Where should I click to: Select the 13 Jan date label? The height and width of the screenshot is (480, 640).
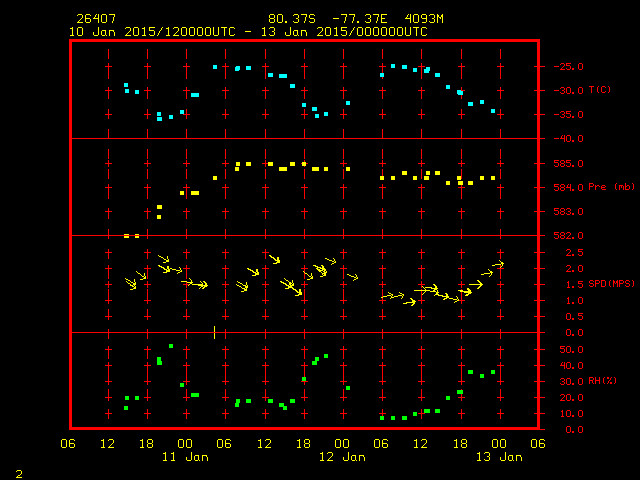pyautogui.click(x=497, y=457)
